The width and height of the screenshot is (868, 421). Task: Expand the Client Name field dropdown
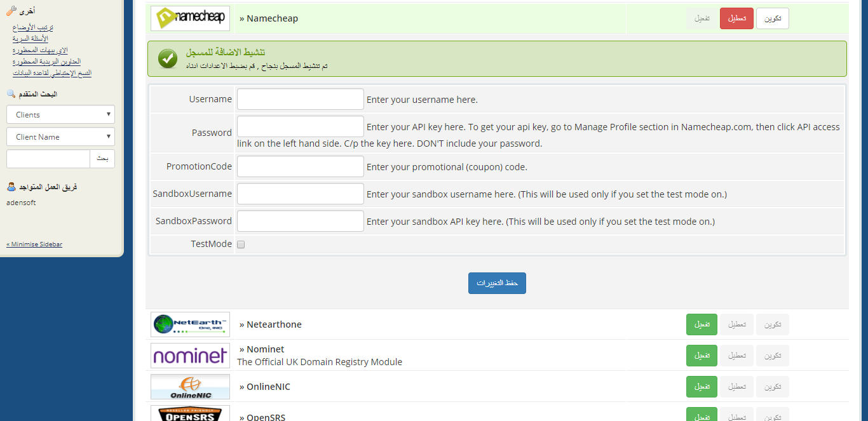60,137
